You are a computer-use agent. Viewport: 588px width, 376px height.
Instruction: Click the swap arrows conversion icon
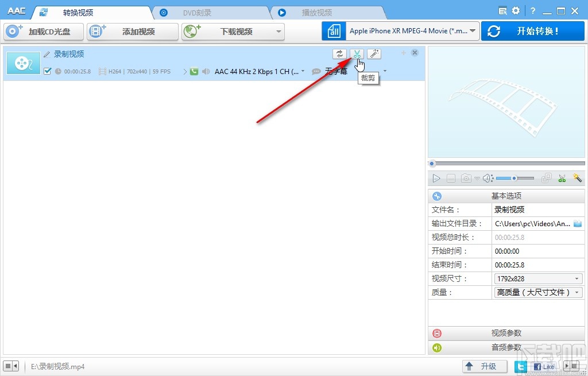point(339,53)
